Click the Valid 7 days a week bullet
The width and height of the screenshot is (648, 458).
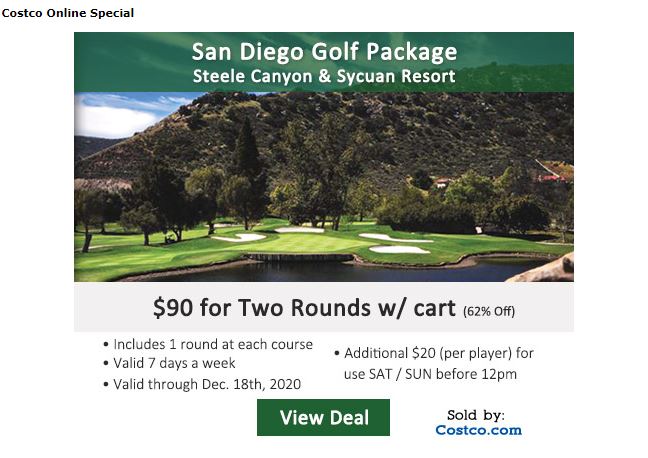tap(174, 364)
